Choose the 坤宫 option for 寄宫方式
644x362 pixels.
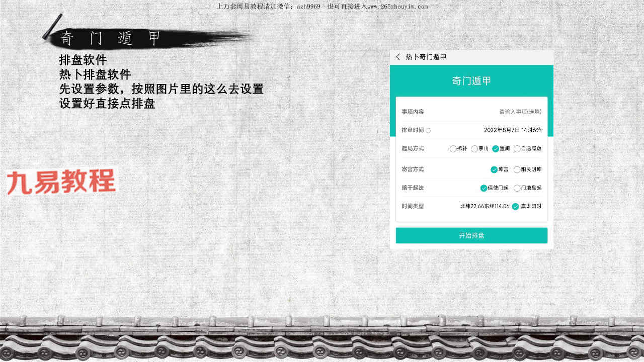pyautogui.click(x=500, y=169)
